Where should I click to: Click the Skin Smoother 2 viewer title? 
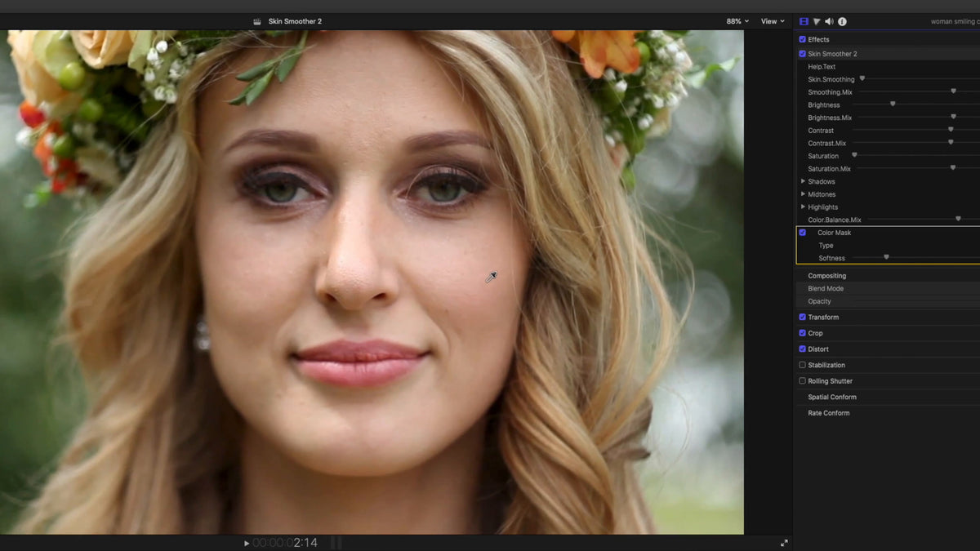point(295,21)
